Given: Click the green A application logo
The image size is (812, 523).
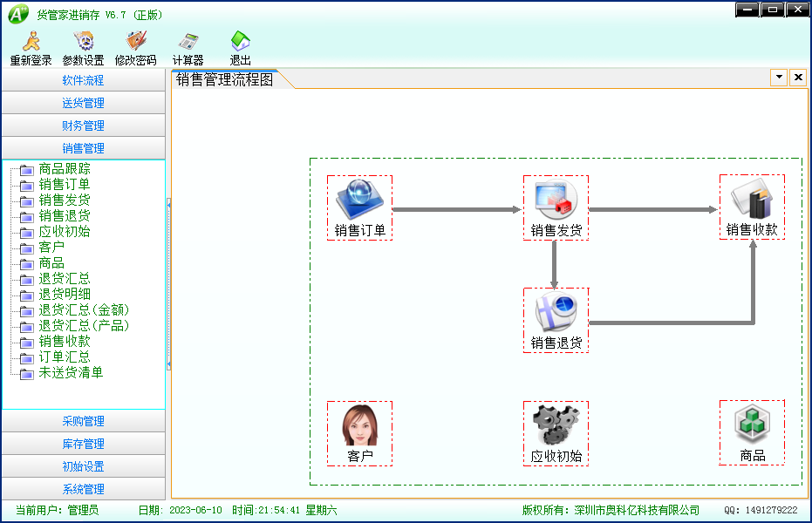Looking at the screenshot, I should tap(18, 14).
